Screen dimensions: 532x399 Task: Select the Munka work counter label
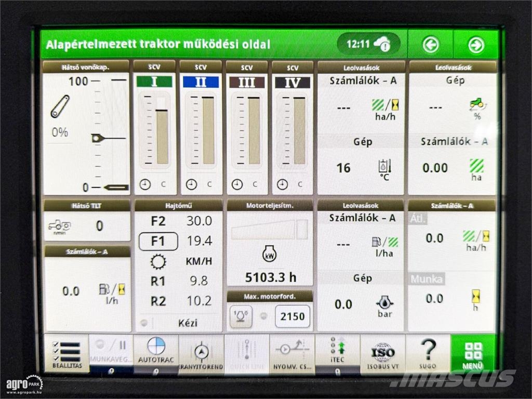tap(427, 279)
